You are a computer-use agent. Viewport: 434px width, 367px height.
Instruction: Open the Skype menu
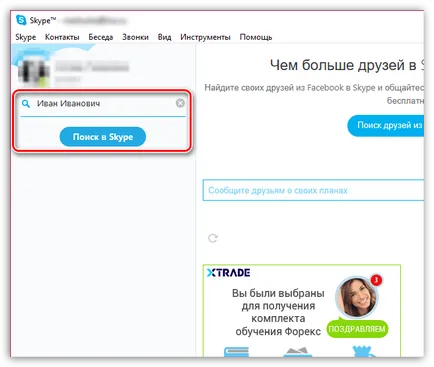coord(26,37)
